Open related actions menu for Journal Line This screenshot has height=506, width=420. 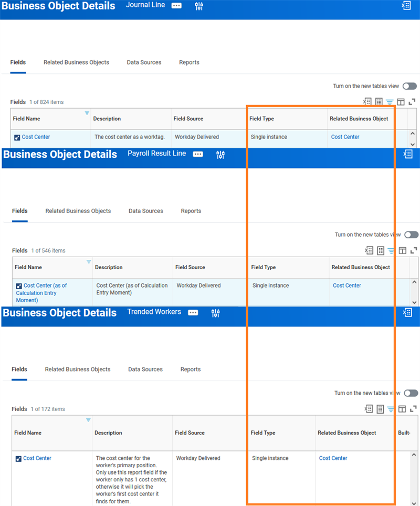tap(176, 6)
